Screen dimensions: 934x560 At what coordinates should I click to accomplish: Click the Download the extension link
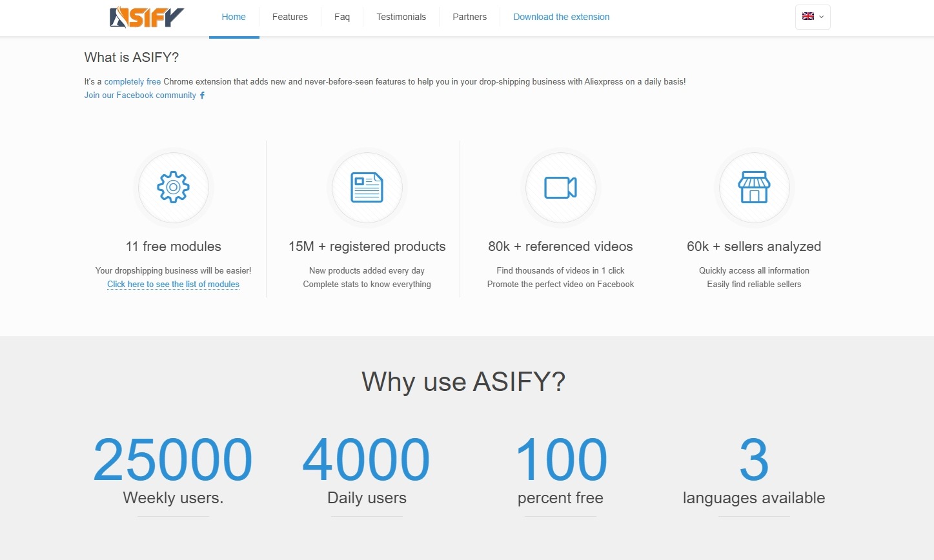pos(562,17)
